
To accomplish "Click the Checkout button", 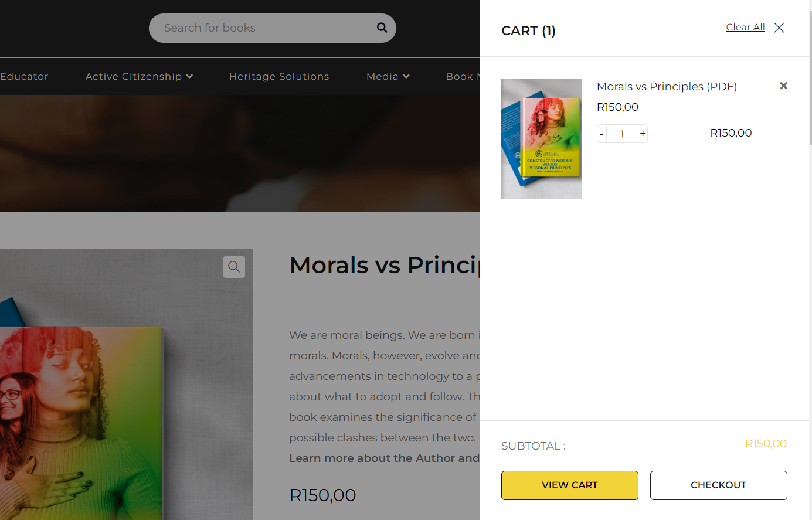I will click(718, 485).
